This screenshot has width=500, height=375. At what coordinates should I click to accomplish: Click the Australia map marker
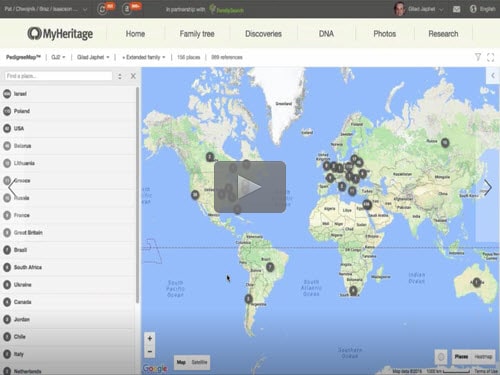(477, 282)
